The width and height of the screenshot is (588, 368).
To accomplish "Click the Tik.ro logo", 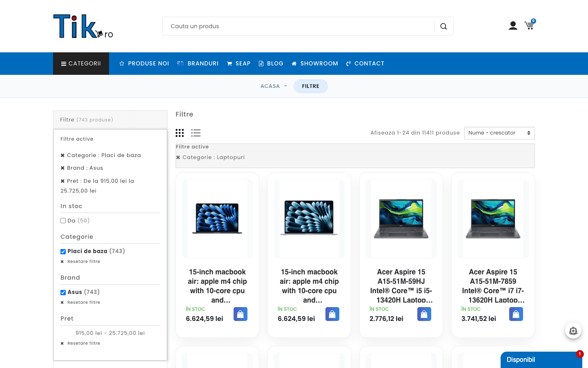I will click(83, 27).
